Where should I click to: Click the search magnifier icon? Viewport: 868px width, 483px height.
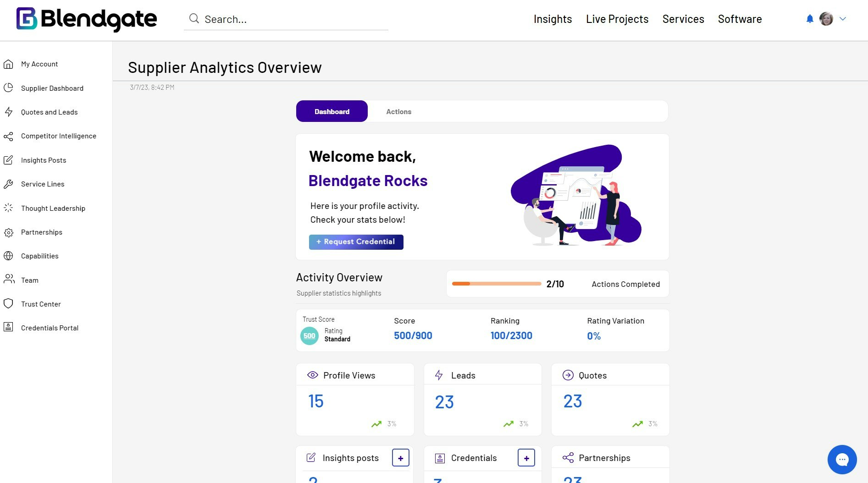[194, 18]
